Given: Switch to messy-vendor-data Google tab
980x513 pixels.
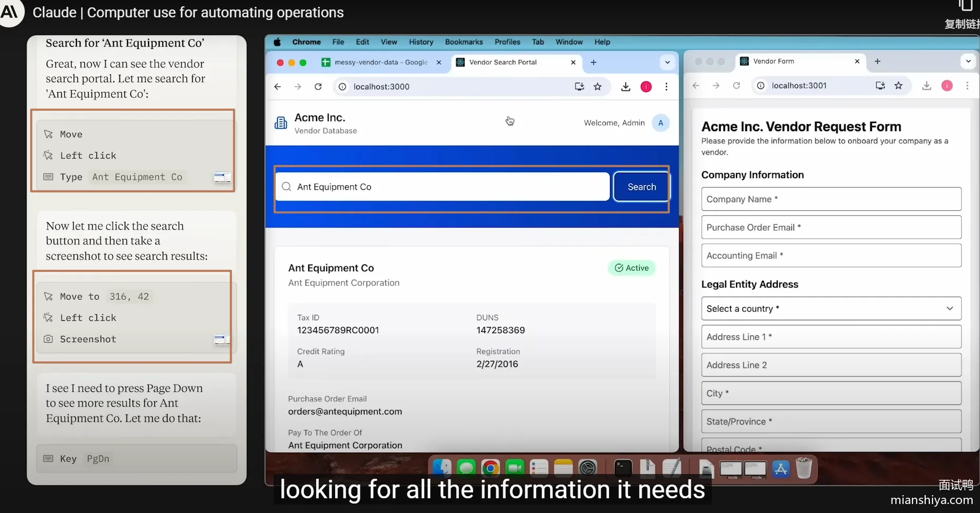Looking at the screenshot, I should click(x=383, y=62).
